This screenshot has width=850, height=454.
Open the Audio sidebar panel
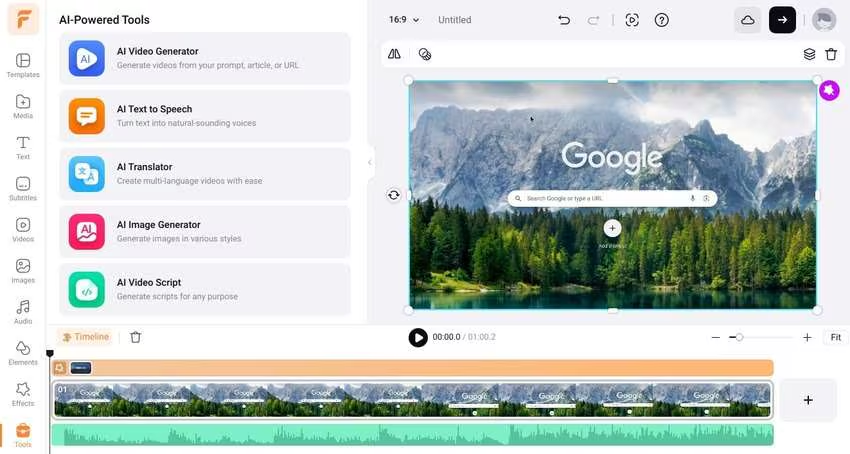tap(23, 312)
